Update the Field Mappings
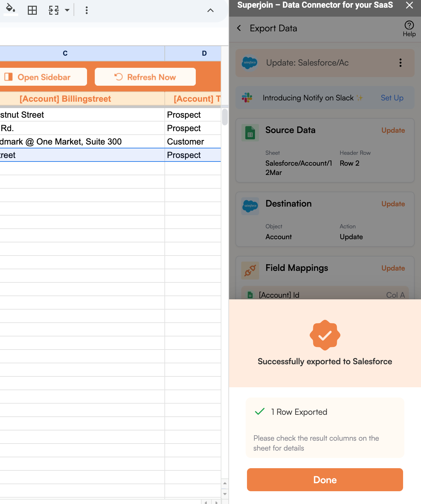Screen dimensions: 421x504 coord(393,268)
